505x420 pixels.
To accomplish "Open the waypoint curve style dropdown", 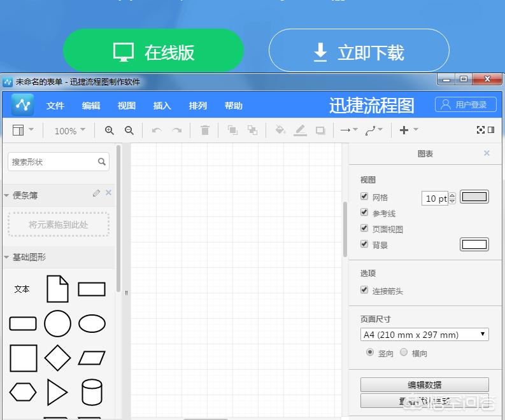I will click(x=374, y=130).
